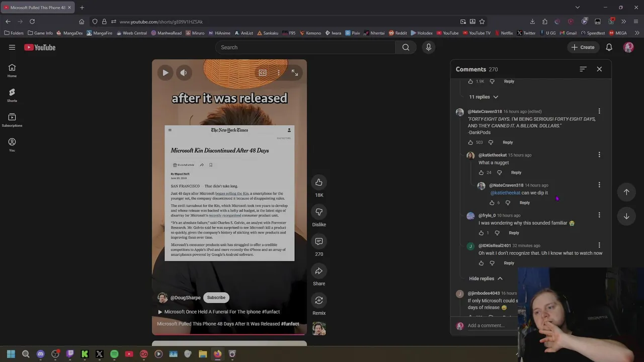Go back in browser history
This screenshot has width=644, height=362.
tap(8, 22)
